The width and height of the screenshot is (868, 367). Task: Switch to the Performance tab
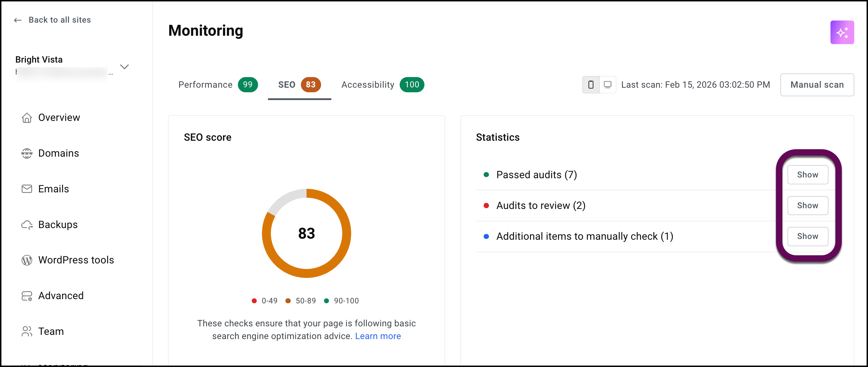click(218, 85)
